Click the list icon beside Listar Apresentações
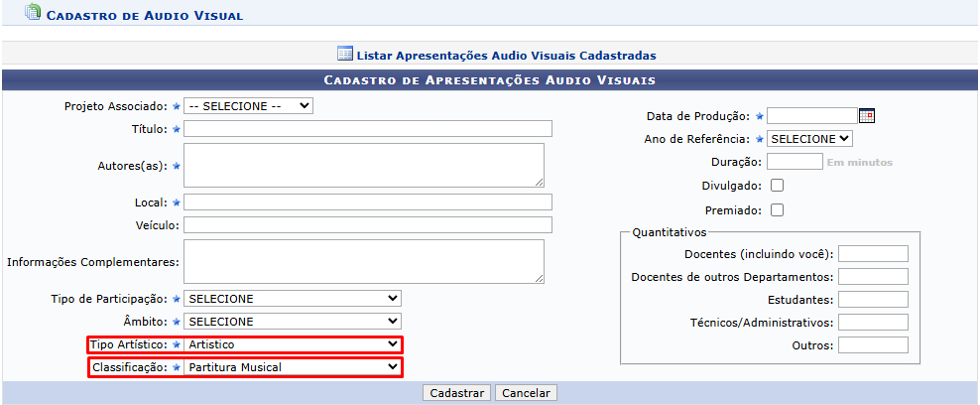This screenshot has width=980, height=405. 345,54
